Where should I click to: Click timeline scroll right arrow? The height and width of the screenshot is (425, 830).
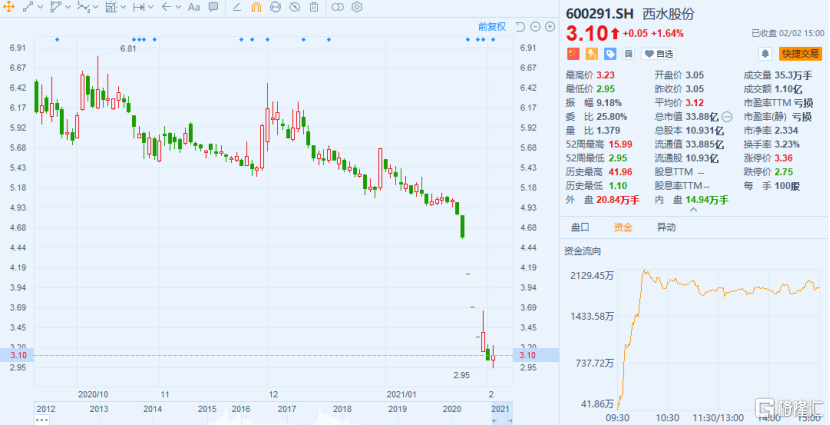tap(510, 421)
